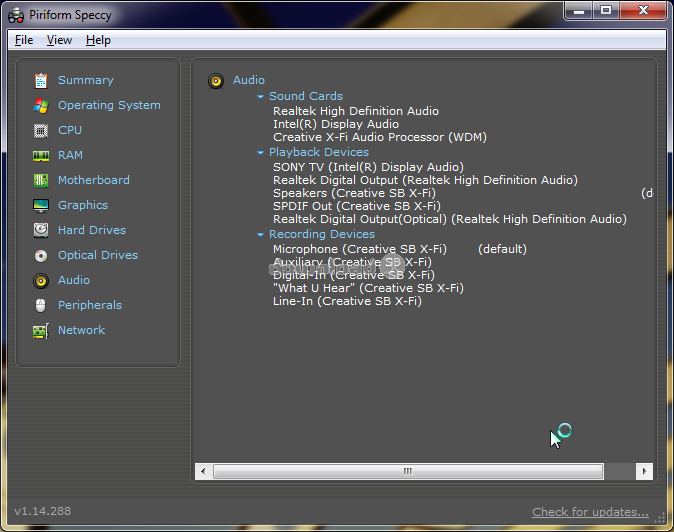Viewport: 674px width, 532px height.
Task: Close the Speccy window
Action: pos(643,11)
